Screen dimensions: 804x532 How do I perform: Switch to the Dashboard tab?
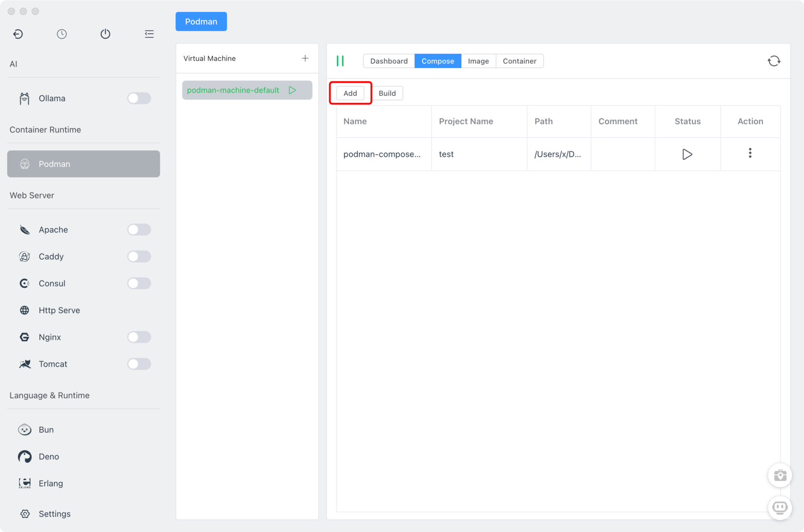(389, 61)
